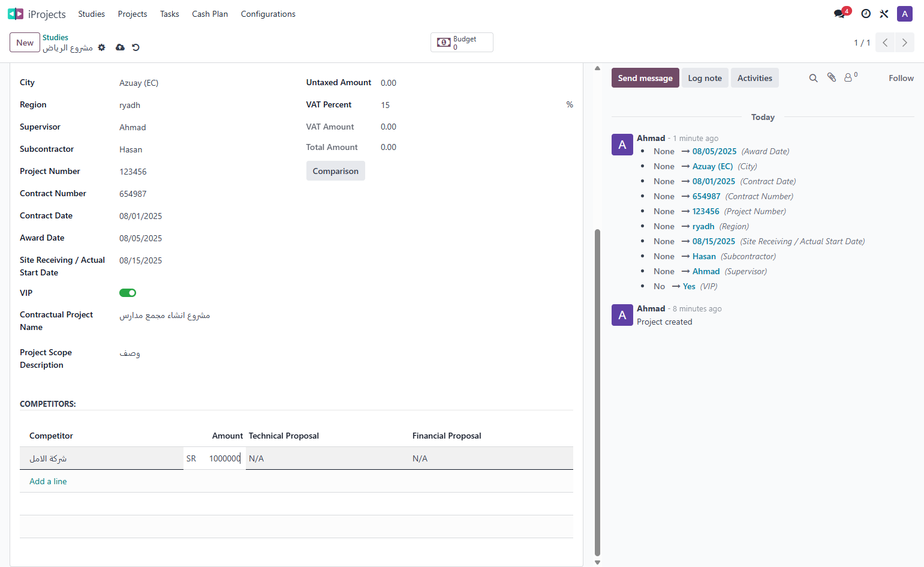Screen dimensions: 924x567
Task: Open the Supervisor field Ahmad
Action: pyautogui.click(x=204, y=127)
